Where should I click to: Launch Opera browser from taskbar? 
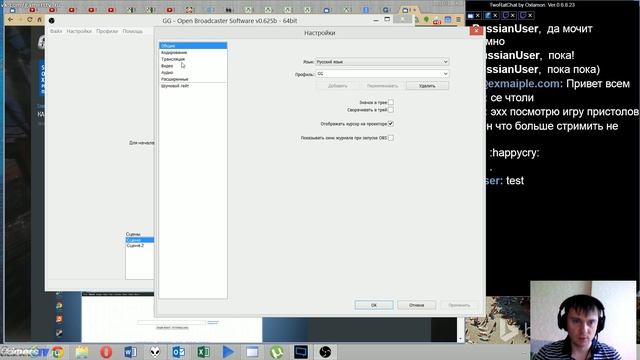tap(106, 352)
